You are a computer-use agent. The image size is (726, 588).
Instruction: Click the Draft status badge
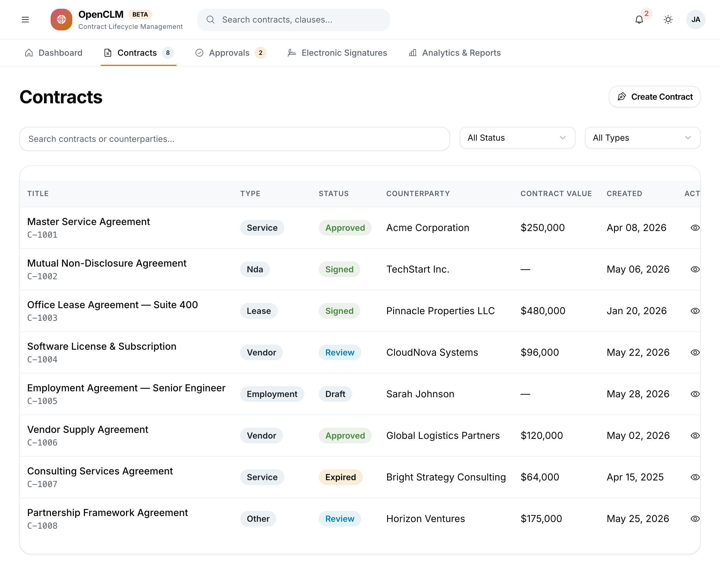pos(335,394)
